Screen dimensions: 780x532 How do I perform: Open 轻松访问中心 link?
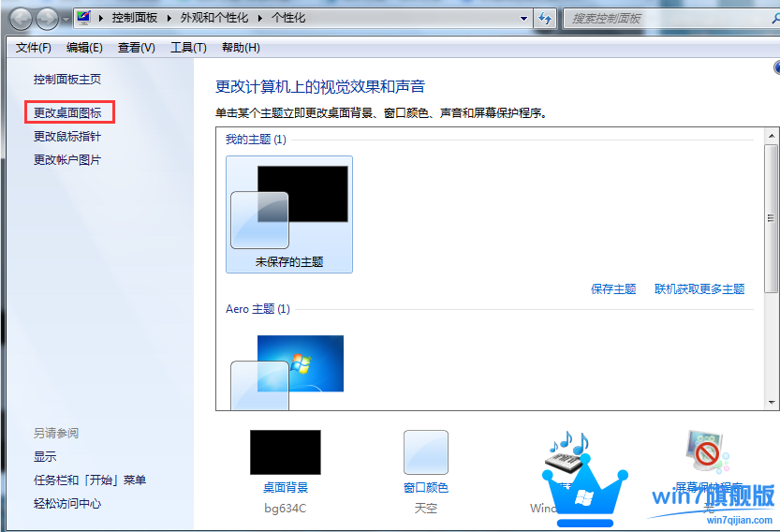point(67,503)
